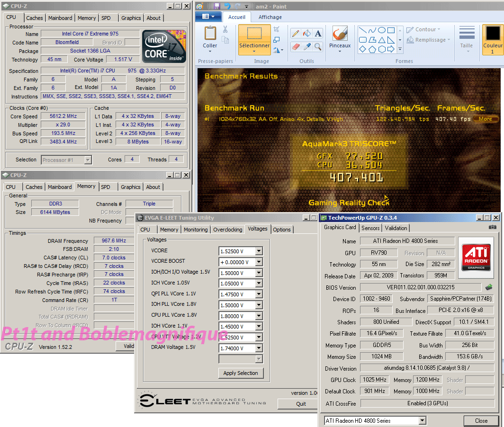Select the isosceles triangle shape in Formes
504x427 pixels.
(381, 40)
